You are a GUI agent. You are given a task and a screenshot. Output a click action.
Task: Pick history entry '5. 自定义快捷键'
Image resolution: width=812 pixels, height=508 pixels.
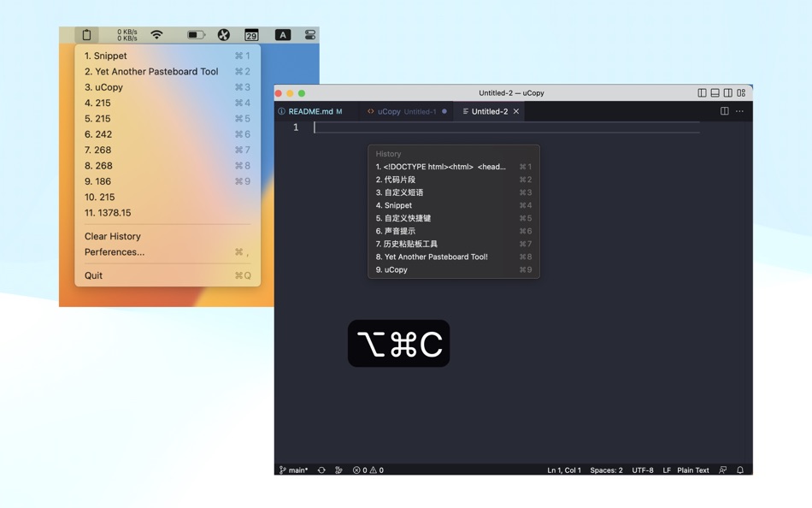454,218
